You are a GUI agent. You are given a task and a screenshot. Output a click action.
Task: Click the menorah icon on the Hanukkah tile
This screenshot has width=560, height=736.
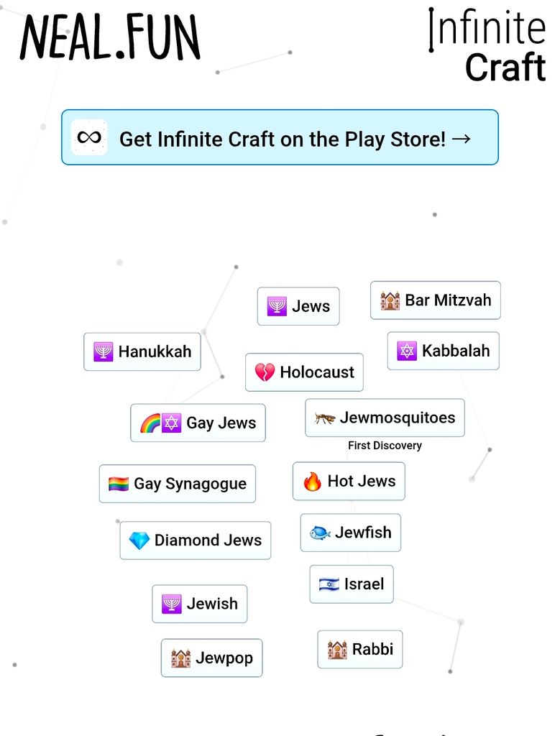click(104, 351)
